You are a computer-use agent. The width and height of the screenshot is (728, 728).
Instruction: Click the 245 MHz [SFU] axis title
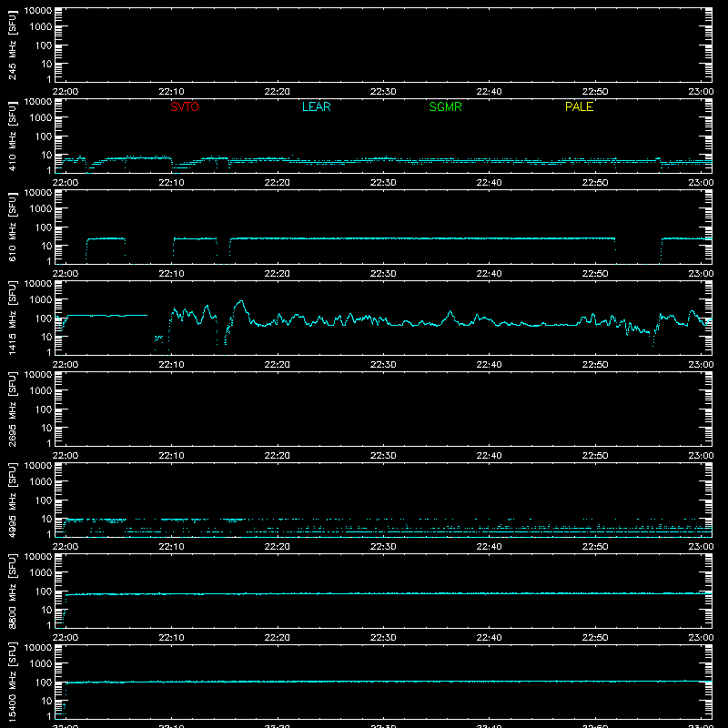(x=13, y=45)
